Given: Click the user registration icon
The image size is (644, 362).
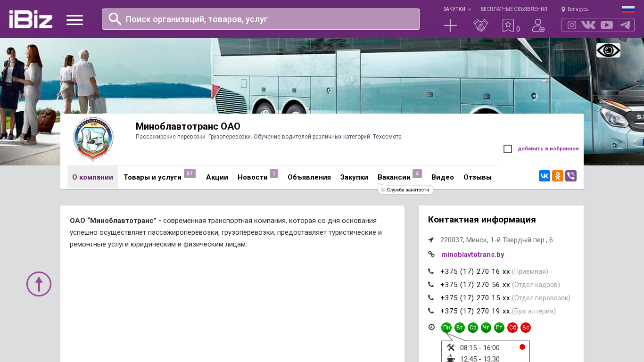Looking at the screenshot, I should pos(538,25).
